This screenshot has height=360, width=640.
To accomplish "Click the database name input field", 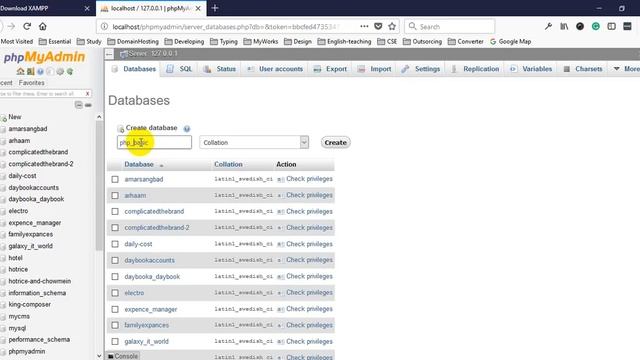I will pos(154,142).
